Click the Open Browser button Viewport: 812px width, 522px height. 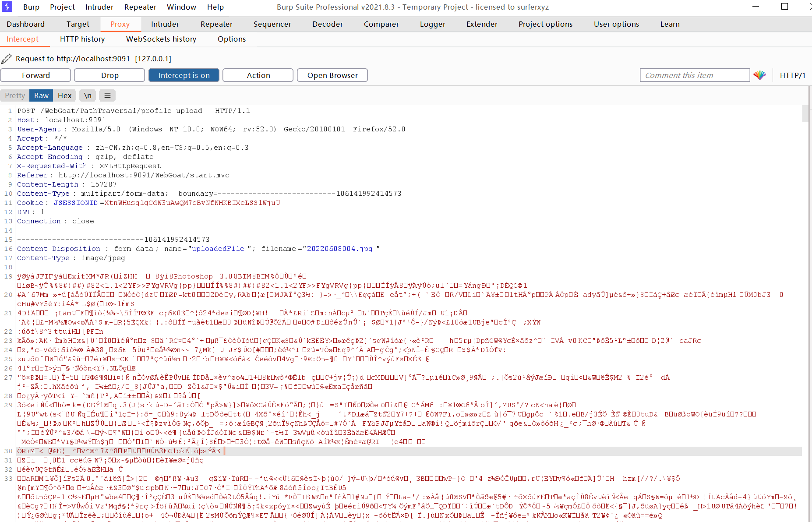(332, 75)
